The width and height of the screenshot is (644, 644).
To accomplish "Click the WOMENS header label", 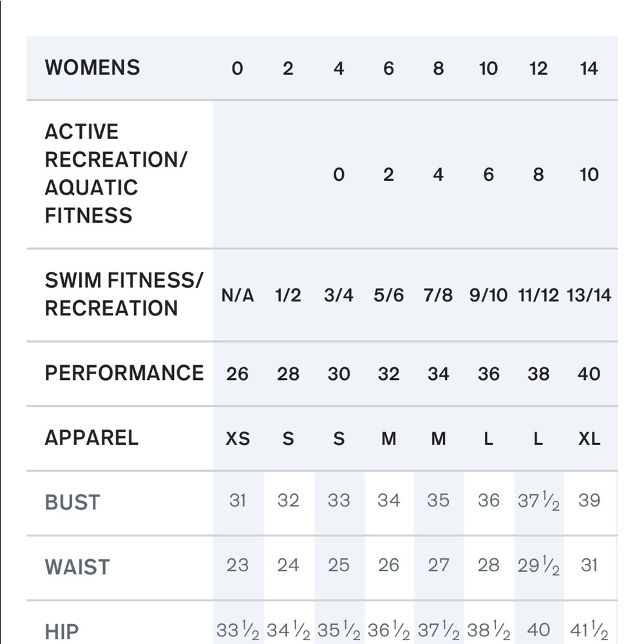I will click(92, 68).
